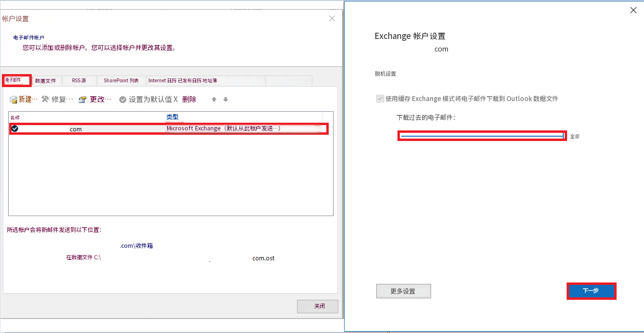644x333 pixels.
Task: Select the Microsoft Exchange account row
Action: tap(169, 128)
